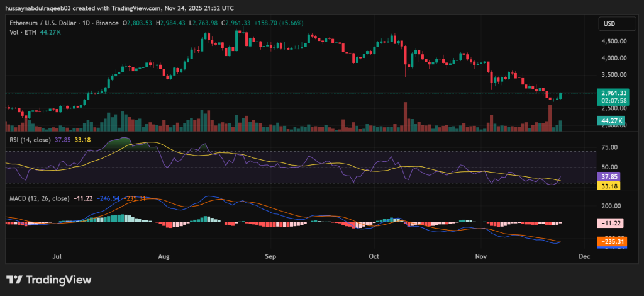Open the USD currency selector
The image size is (644, 296).
click(x=609, y=23)
